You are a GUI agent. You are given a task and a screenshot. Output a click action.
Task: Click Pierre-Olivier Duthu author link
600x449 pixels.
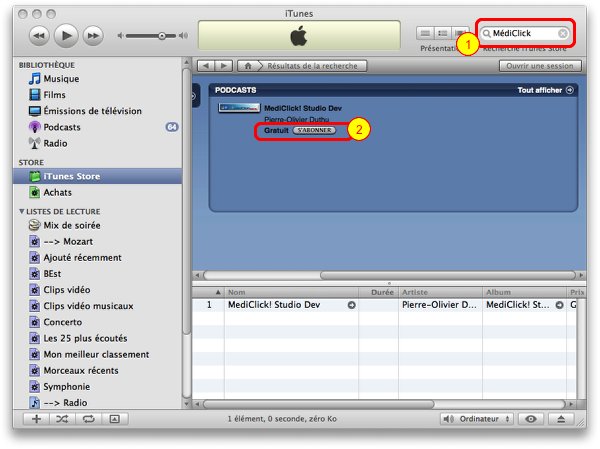(297, 119)
